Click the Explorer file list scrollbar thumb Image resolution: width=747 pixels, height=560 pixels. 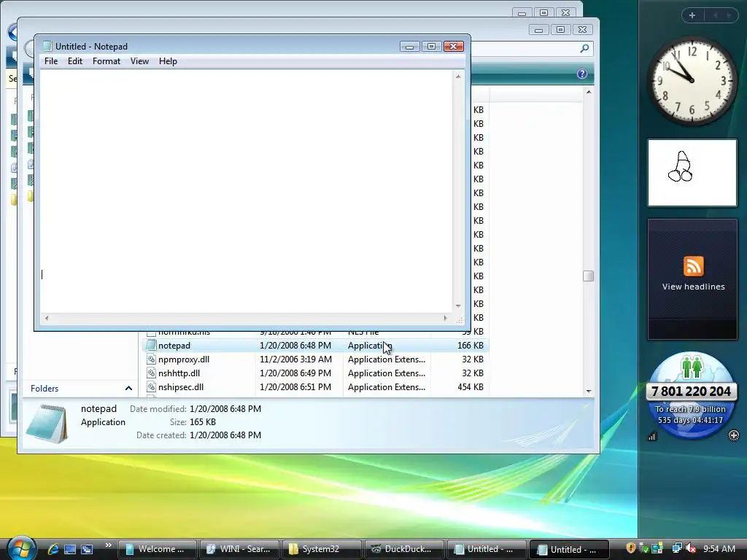(x=589, y=276)
